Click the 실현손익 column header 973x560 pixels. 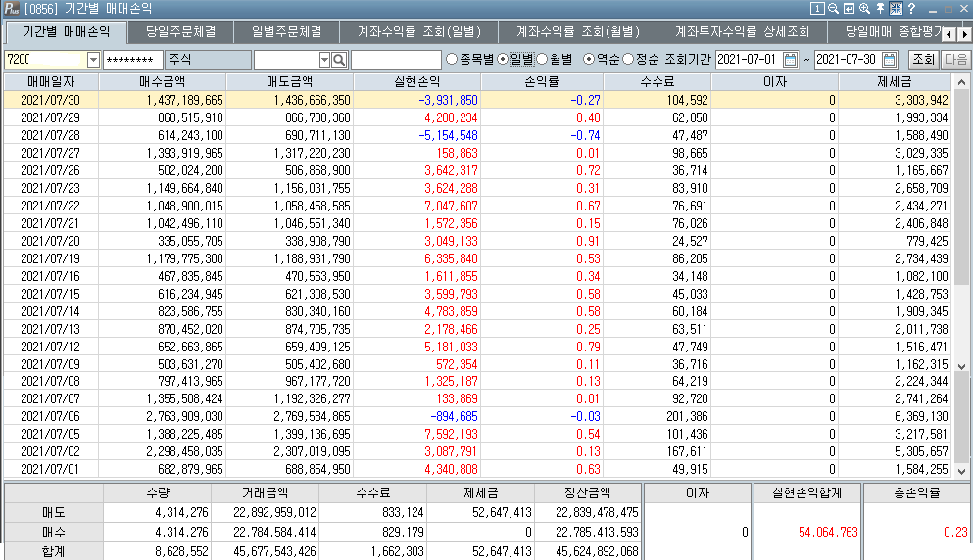(x=417, y=82)
